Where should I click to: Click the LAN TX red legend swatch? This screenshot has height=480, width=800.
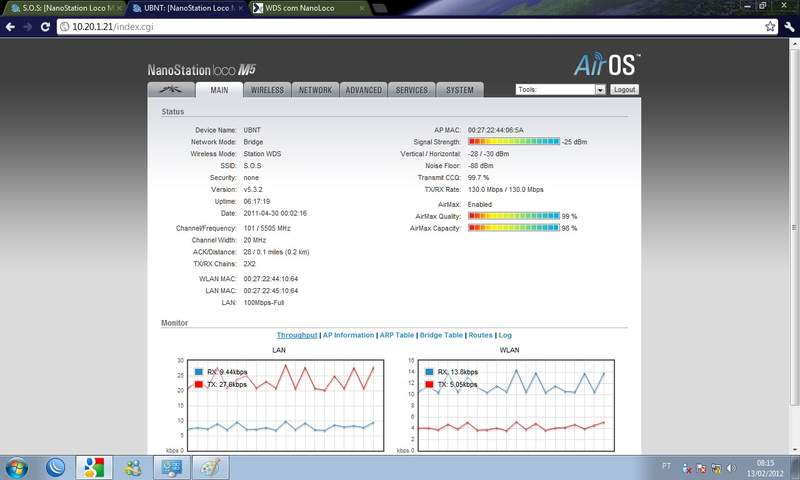(x=199, y=384)
